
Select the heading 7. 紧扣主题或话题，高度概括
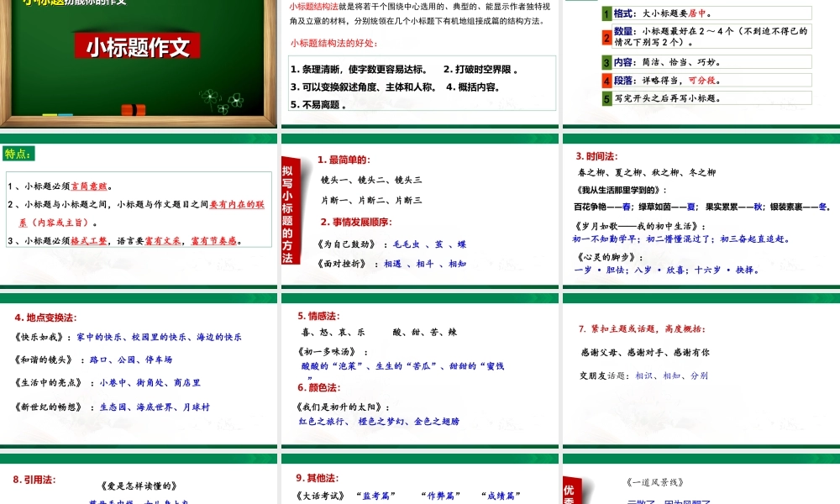tap(642, 328)
